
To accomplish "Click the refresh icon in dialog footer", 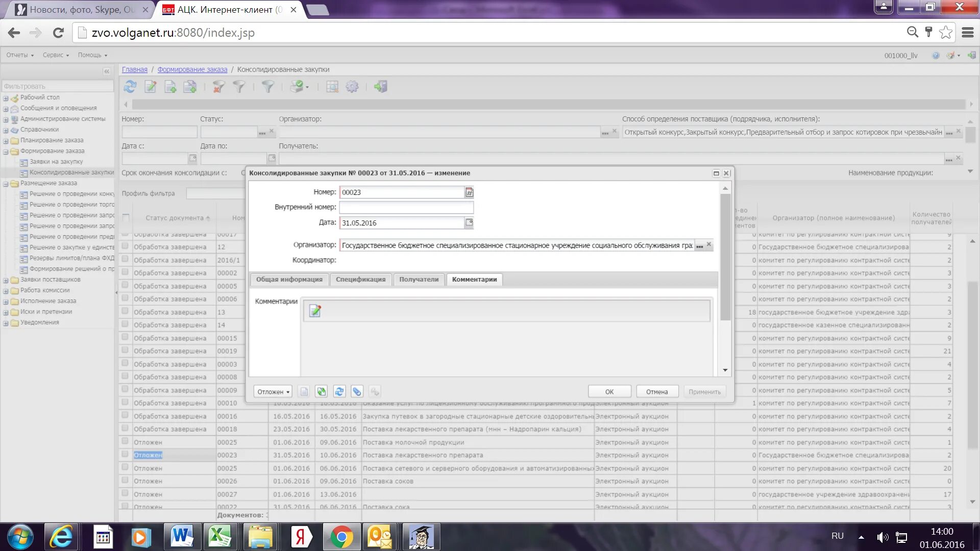I will coord(339,392).
